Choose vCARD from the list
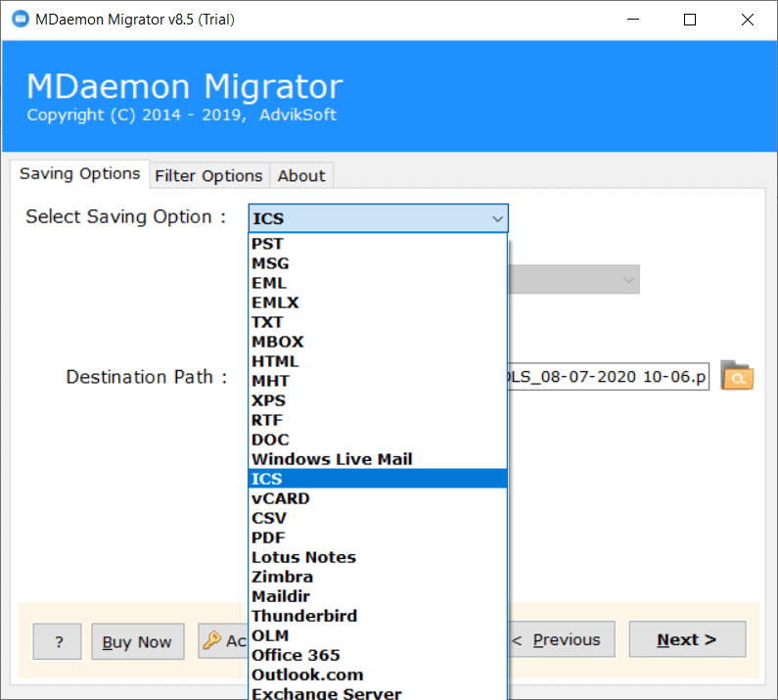Screen dimensions: 778x700 pos(378,498)
